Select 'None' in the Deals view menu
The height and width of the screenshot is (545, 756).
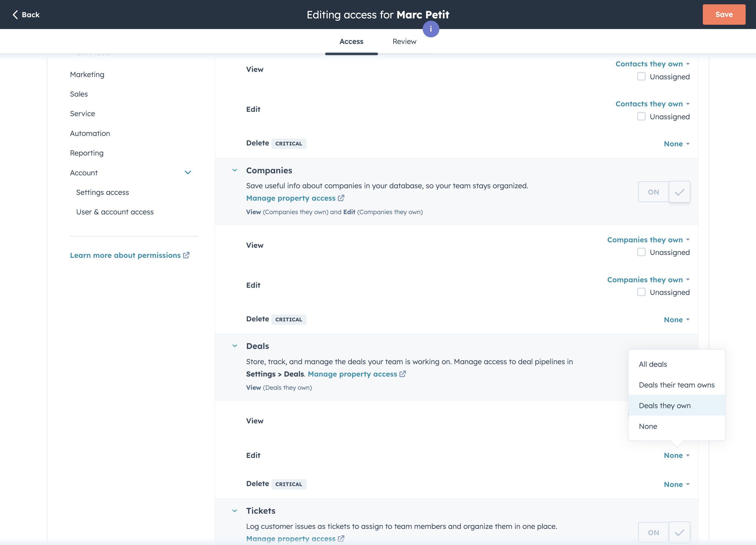[676, 426]
